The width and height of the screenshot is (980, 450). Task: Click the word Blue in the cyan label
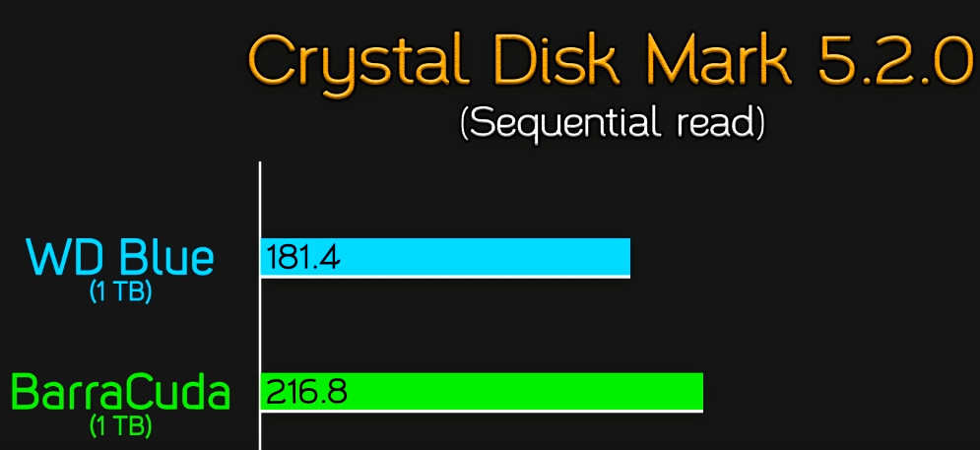[166, 258]
